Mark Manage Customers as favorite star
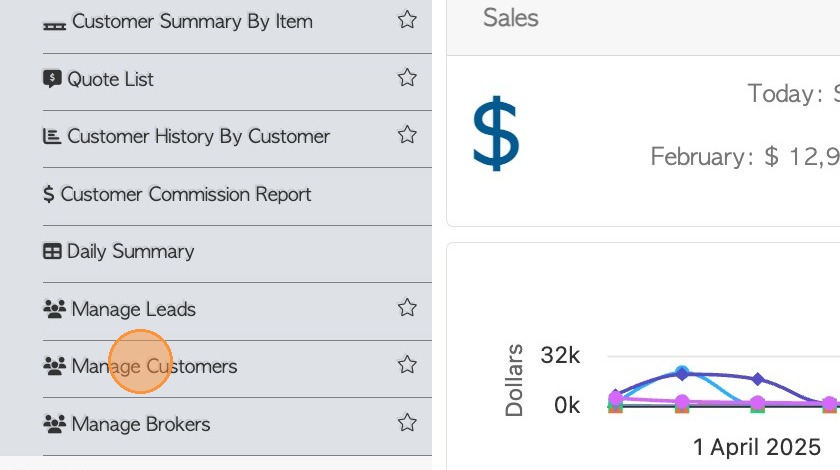 [x=407, y=365]
